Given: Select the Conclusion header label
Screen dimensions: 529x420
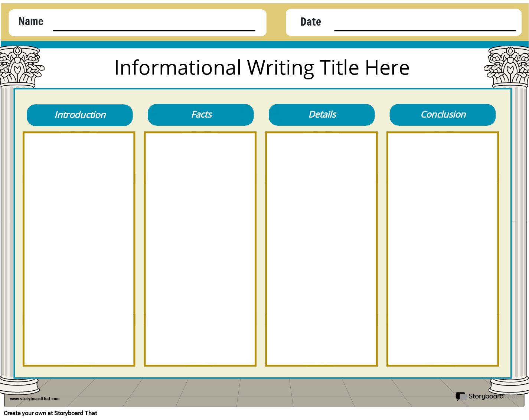Looking at the screenshot, I should click(443, 115).
